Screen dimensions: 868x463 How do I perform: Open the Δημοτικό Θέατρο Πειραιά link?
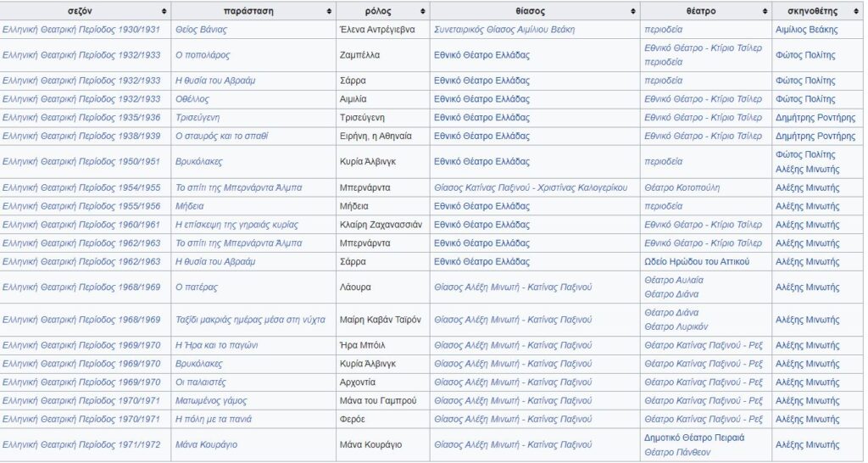click(x=694, y=438)
